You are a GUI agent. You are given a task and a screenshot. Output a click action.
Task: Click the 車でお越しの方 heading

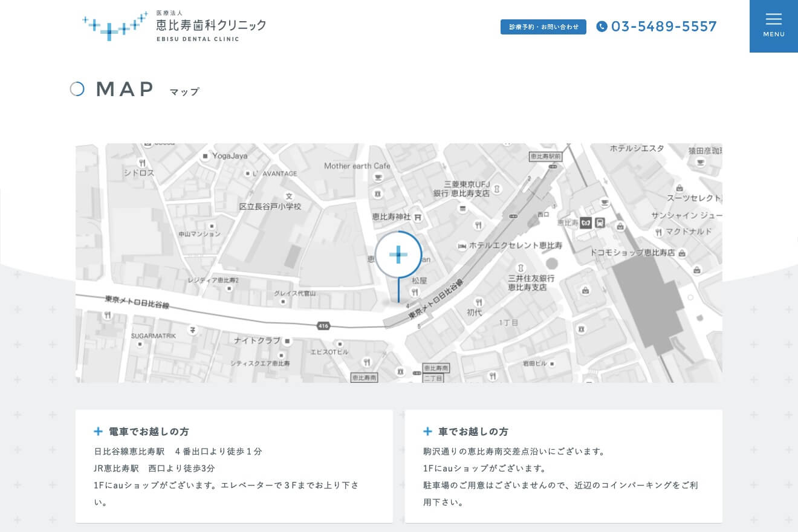(473, 432)
